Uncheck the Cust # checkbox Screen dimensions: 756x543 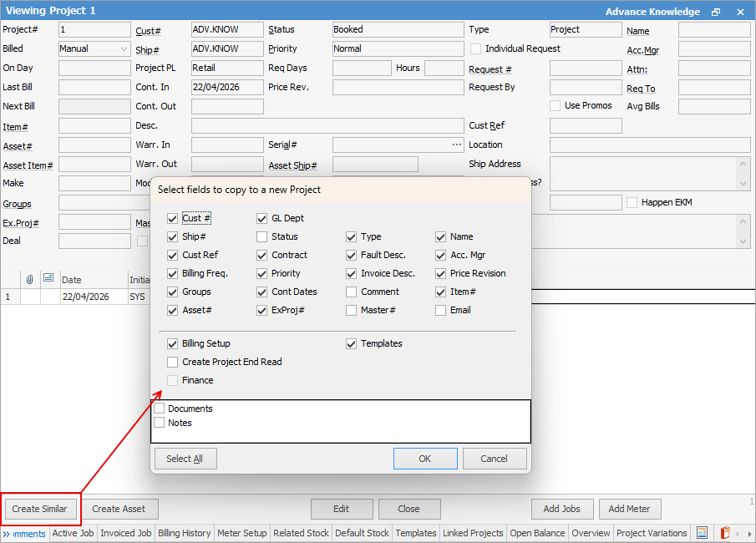[173, 219]
